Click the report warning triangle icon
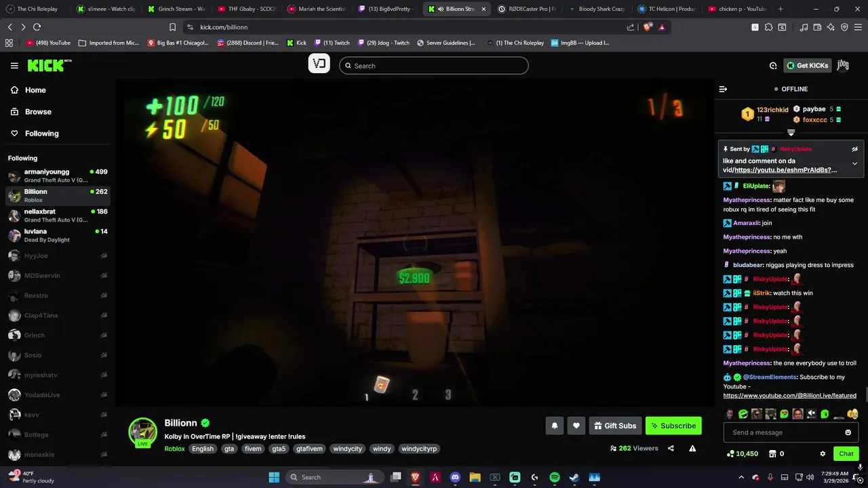868x488 pixels. (692, 448)
